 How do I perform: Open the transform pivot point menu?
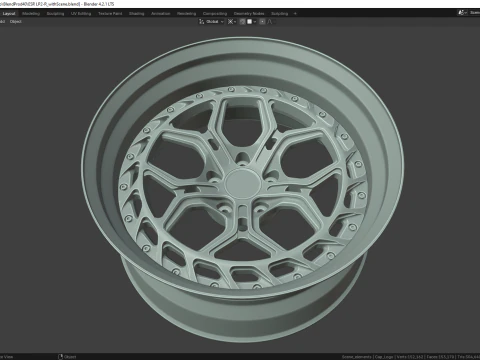232,22
